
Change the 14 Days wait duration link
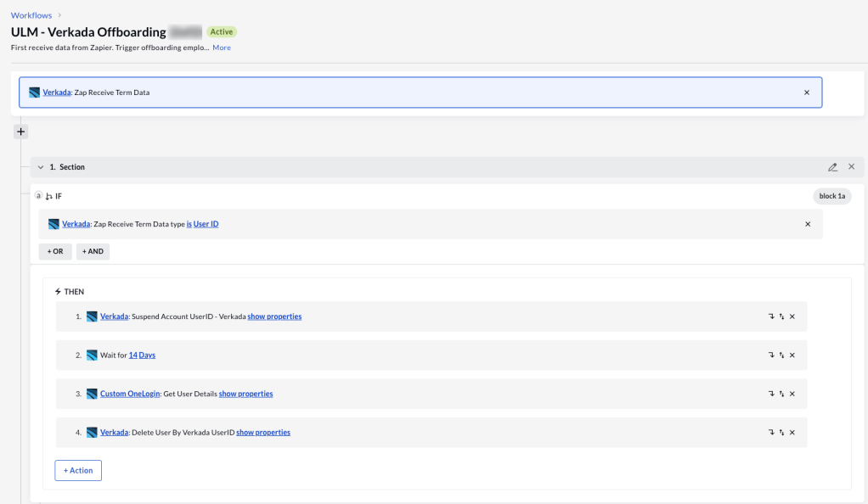142,356
